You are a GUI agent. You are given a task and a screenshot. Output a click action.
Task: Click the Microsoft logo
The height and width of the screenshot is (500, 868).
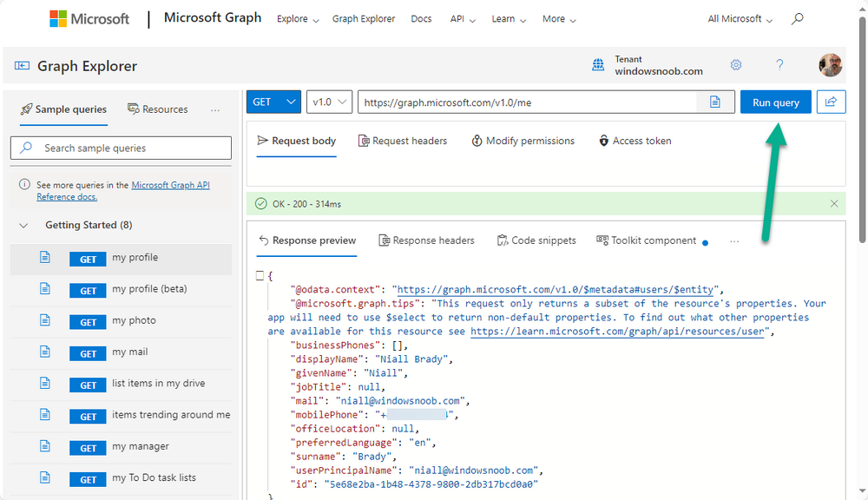coord(89,19)
